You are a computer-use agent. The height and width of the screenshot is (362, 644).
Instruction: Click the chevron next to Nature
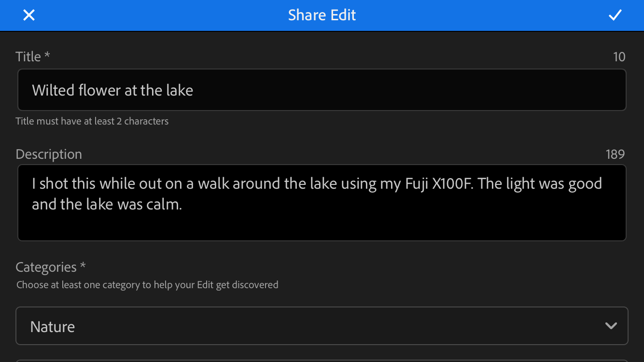[x=610, y=326]
